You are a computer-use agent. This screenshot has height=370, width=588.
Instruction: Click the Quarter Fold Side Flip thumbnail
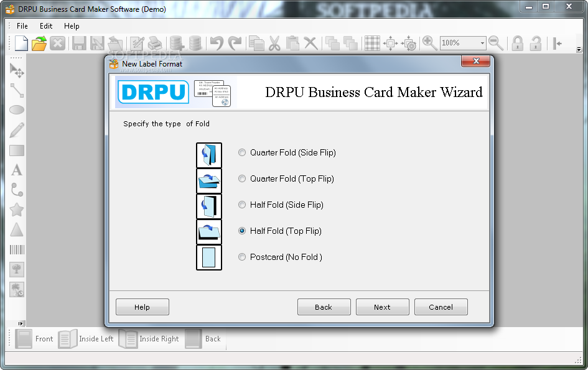click(209, 155)
